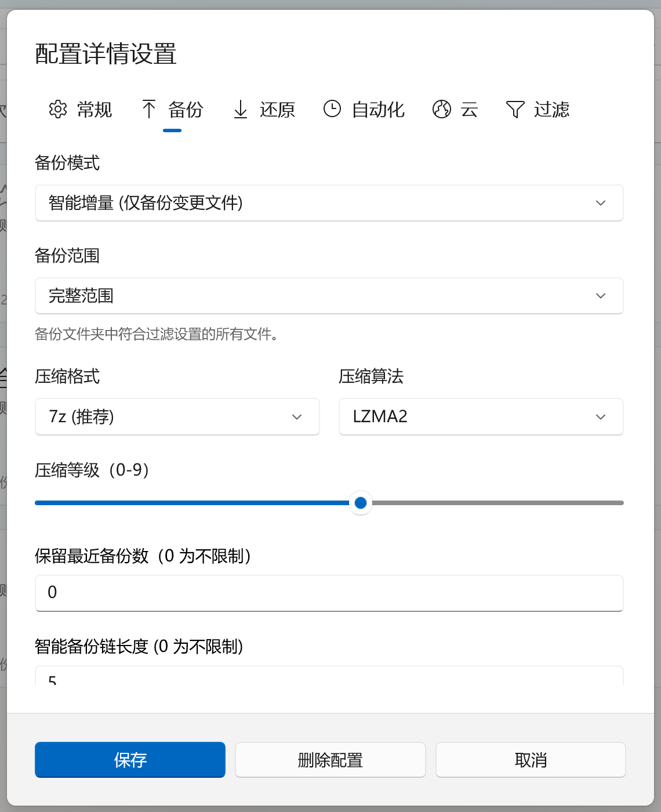
Task: Click the funnel icon for 过滤
Action: coord(515,109)
